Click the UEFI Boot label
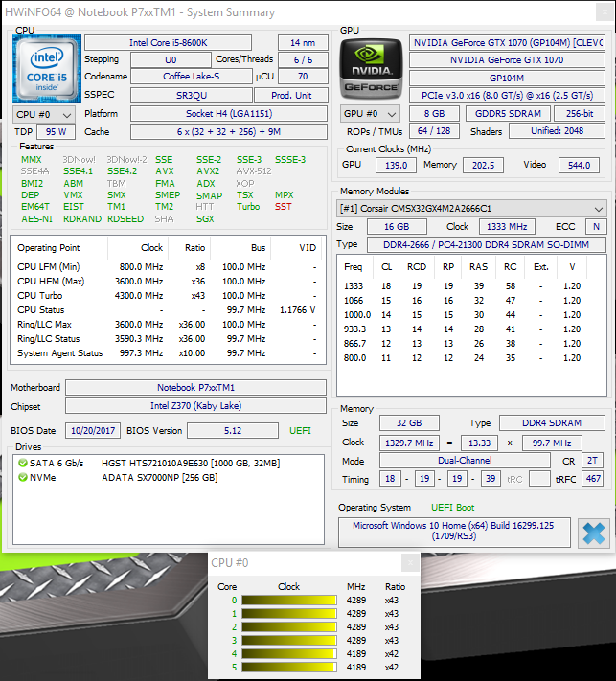Screen dimensions: 616x681 pos(453,508)
